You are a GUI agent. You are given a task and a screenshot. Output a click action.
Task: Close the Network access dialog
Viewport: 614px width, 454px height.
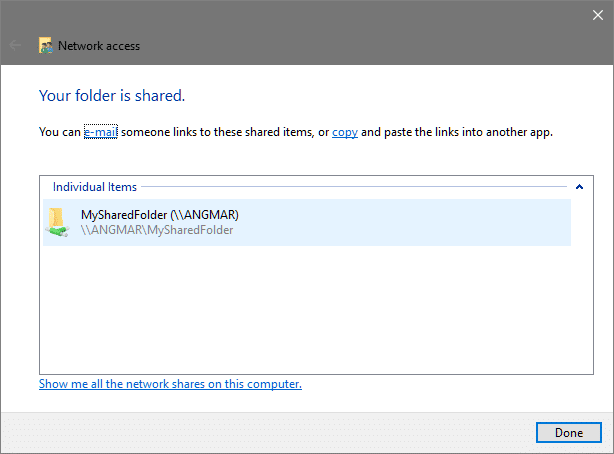[598, 15]
